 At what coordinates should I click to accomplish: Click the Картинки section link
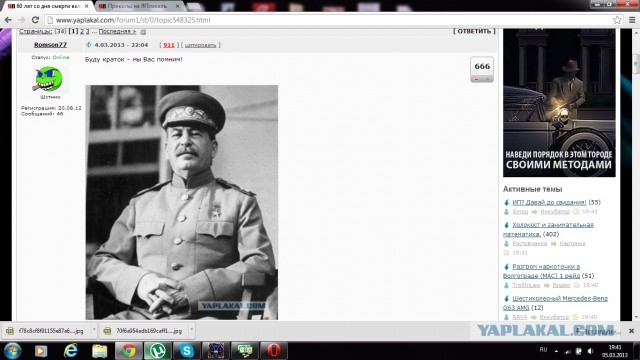[x=572, y=243]
